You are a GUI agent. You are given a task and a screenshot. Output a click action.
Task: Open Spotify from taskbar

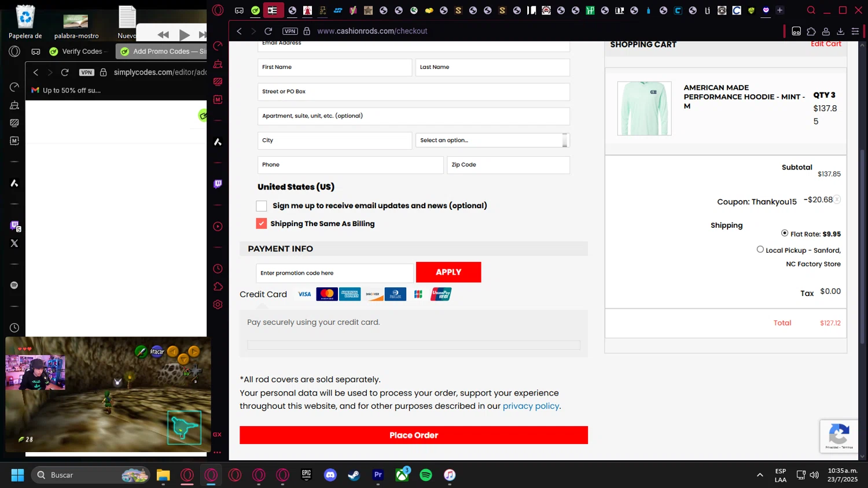pos(426,475)
